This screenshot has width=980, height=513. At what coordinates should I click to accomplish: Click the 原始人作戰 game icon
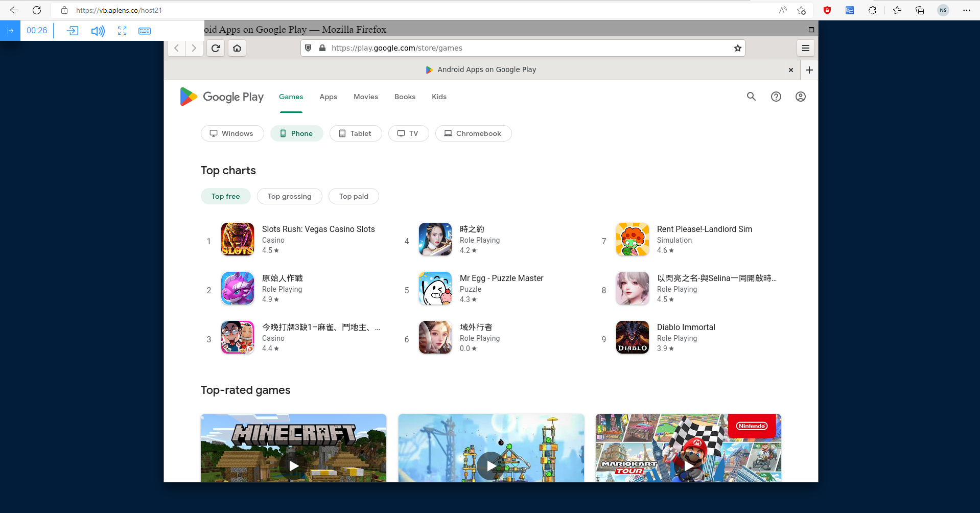coord(237,288)
